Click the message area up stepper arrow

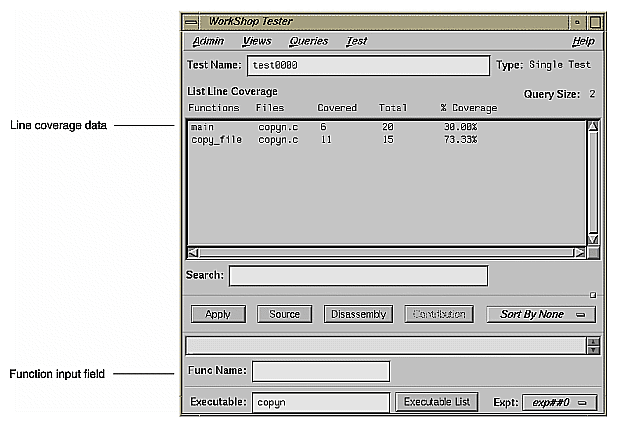(x=594, y=341)
